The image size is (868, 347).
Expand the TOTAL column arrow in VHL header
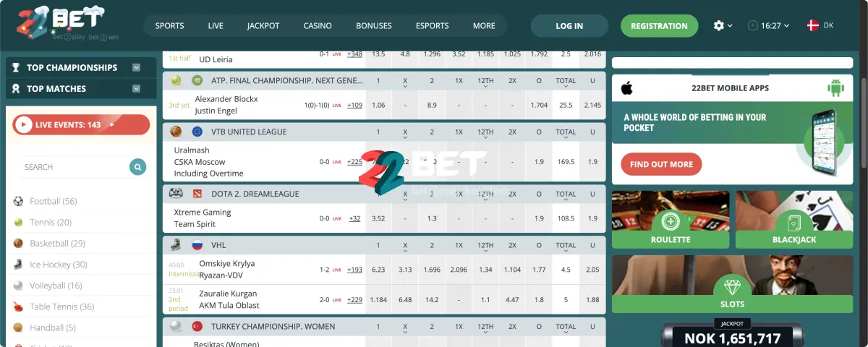pos(566,250)
